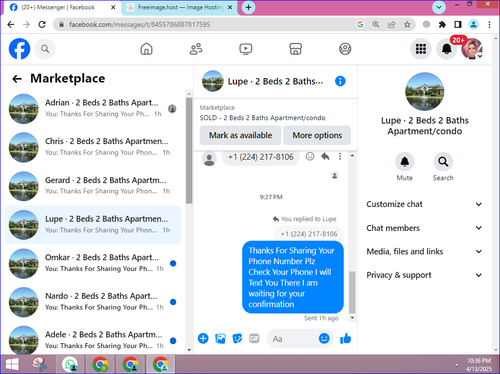This screenshot has width=500, height=374.
Task: Click SOLD listing title link
Action: click(x=262, y=118)
